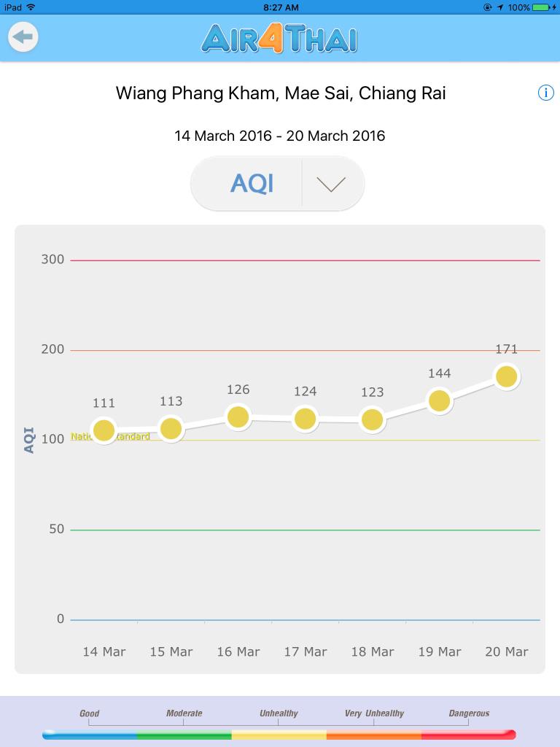Viewport: 560px width, 747px height.
Task: Select the 20 Mar data point (171)
Action: pos(506,376)
